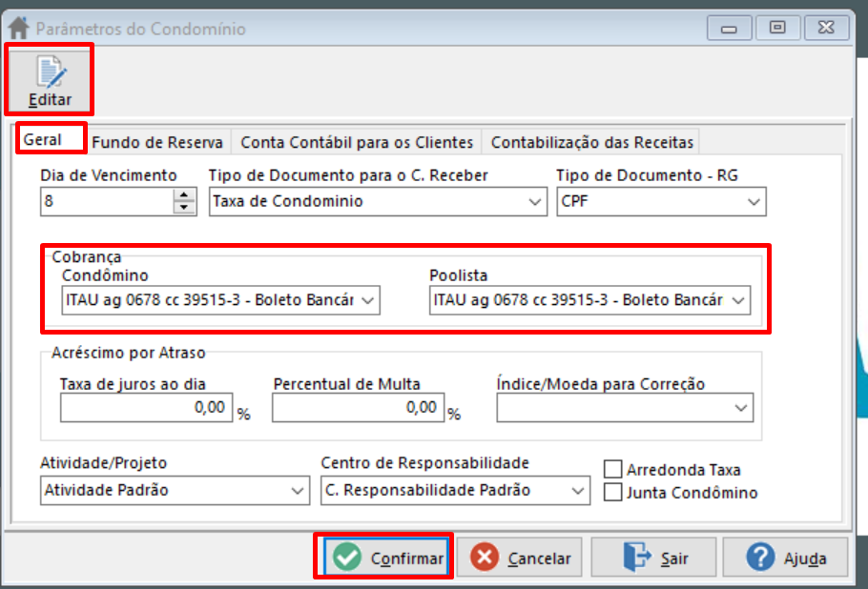
Task: Click the green checkmark Confirmar button
Action: coord(386,557)
